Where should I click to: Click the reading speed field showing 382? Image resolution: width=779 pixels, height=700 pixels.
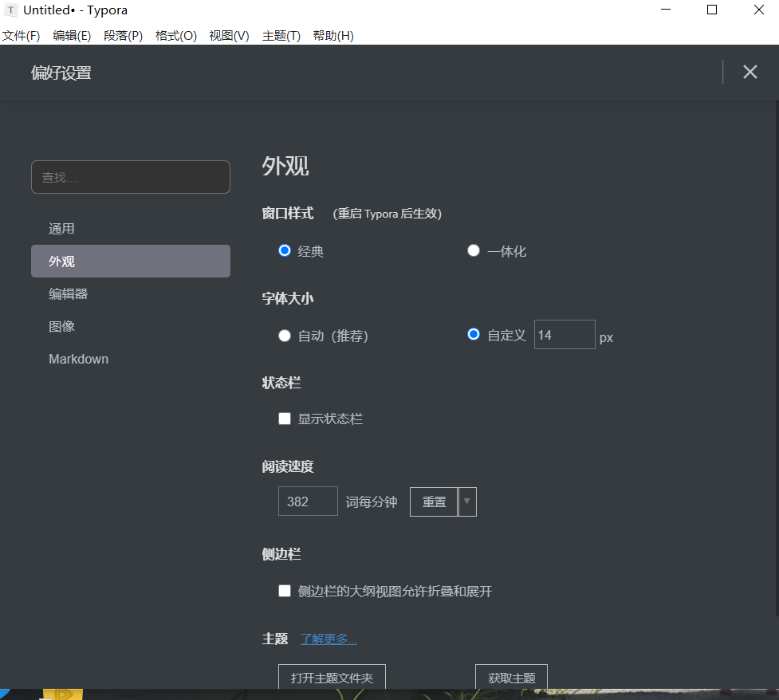pyautogui.click(x=308, y=501)
